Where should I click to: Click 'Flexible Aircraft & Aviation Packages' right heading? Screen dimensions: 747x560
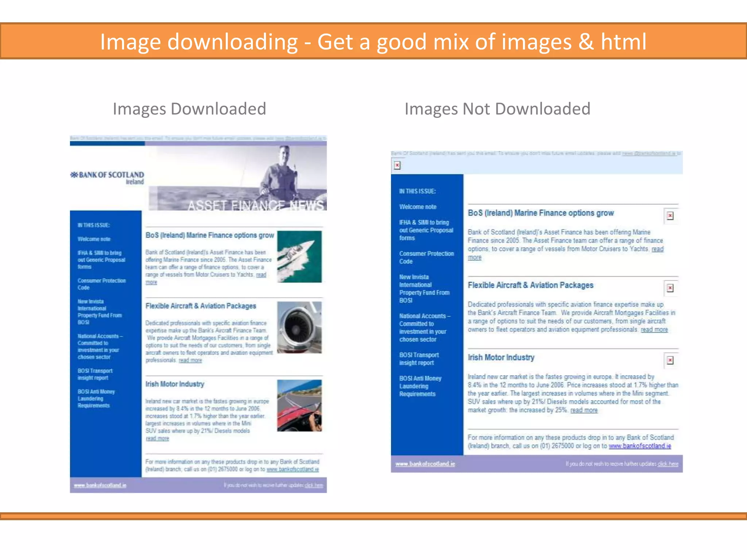coord(530,285)
